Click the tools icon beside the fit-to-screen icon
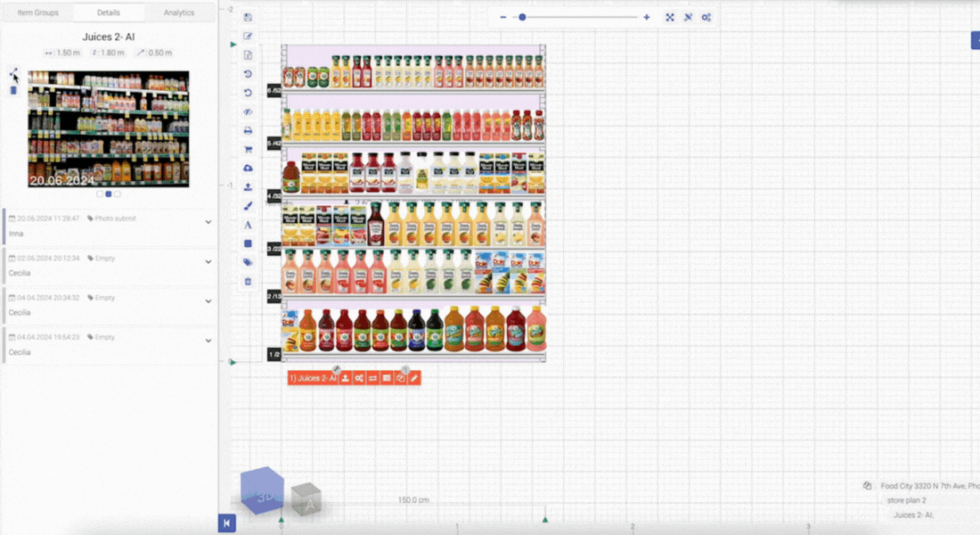 [x=688, y=18]
